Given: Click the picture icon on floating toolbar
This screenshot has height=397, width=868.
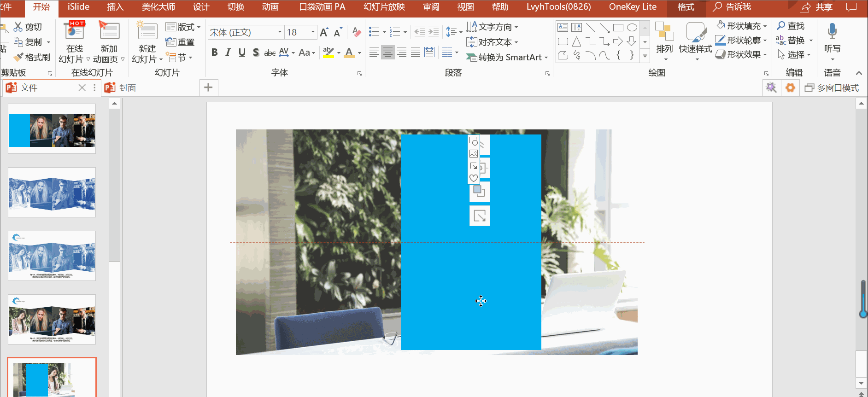Looking at the screenshot, I should point(474,154).
